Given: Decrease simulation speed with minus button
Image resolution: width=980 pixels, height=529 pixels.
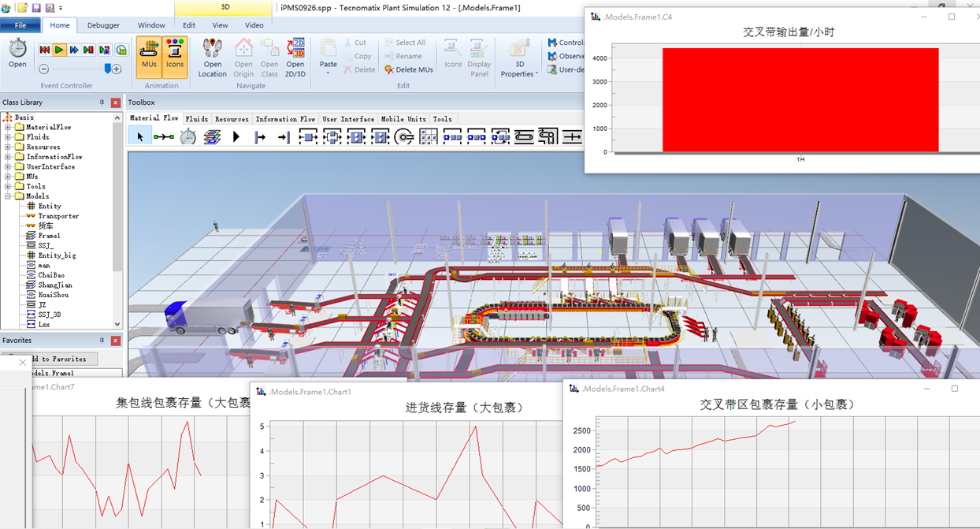Looking at the screenshot, I should pos(44,69).
